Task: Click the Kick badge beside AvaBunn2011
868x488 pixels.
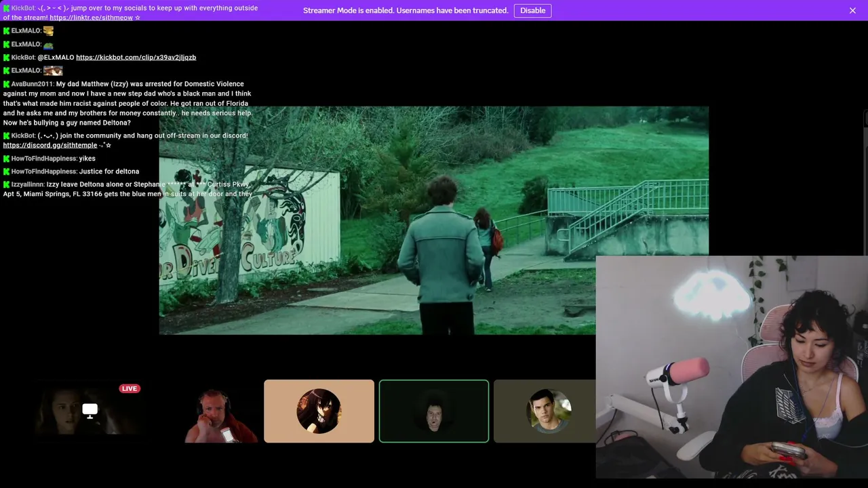Action: [x=6, y=84]
